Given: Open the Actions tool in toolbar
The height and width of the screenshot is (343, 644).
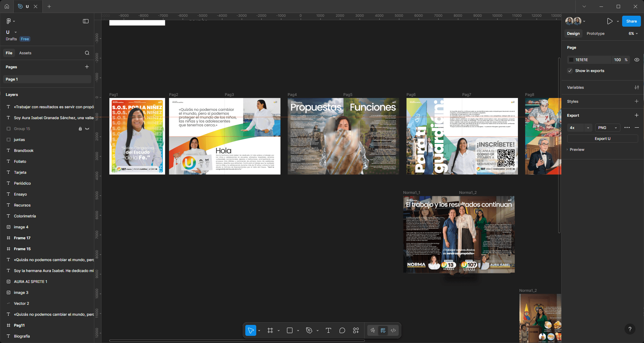Looking at the screenshot, I should click(356, 330).
